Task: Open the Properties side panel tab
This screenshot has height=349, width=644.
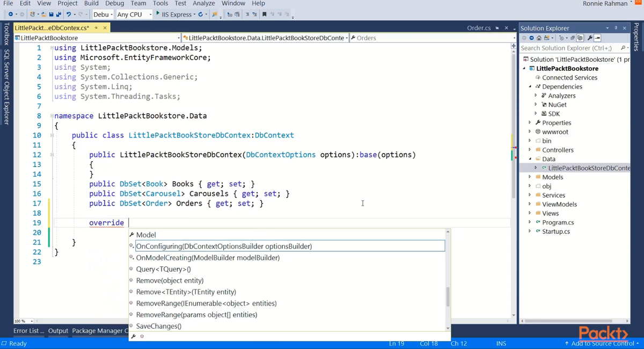Action: click(637, 37)
